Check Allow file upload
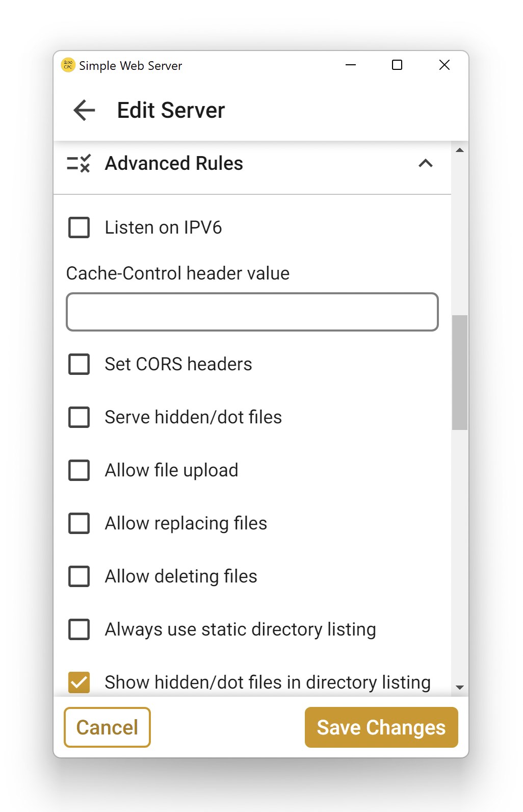523x812 pixels. [79, 470]
